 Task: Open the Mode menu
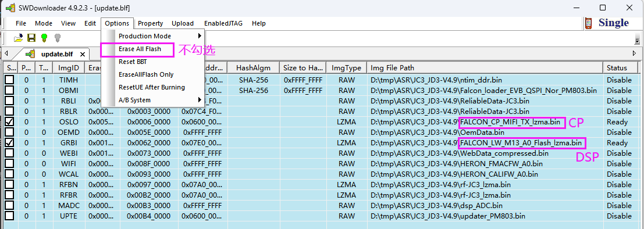point(44,23)
